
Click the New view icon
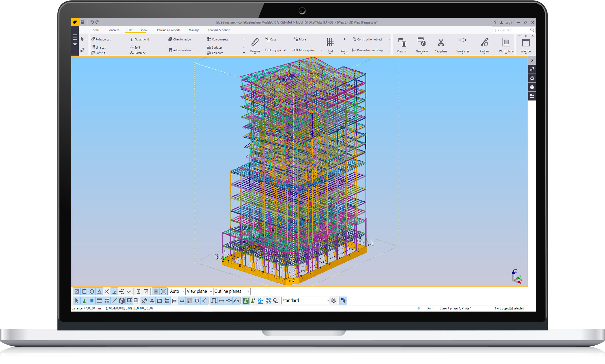point(421,42)
